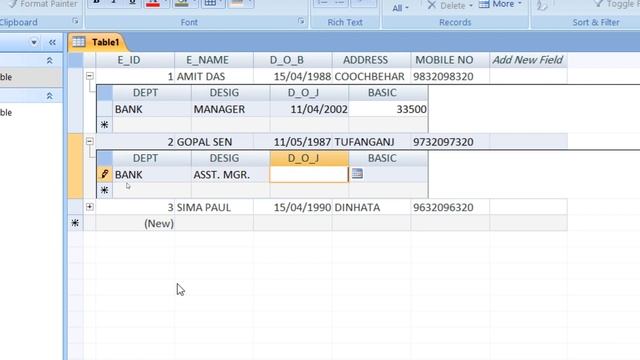
Task: Click the main table select-all corner box
Action: point(76,60)
